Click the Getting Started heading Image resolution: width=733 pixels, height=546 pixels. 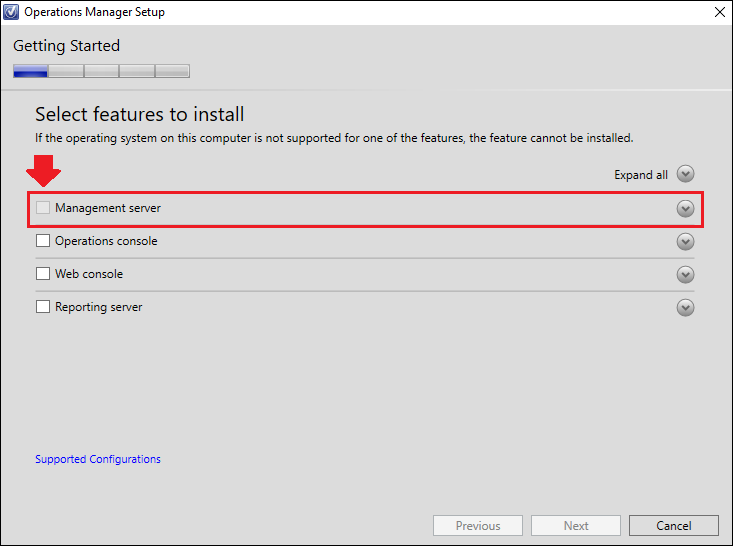(66, 45)
